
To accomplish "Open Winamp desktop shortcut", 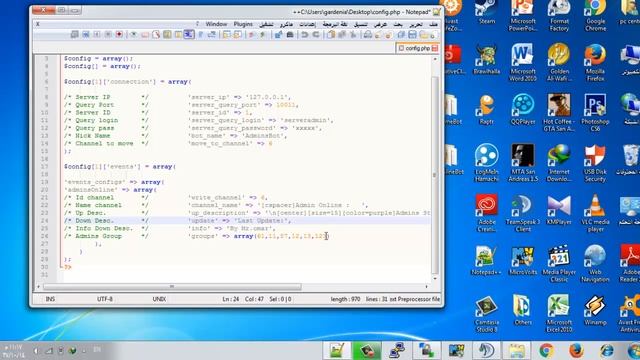I will [x=595, y=310].
